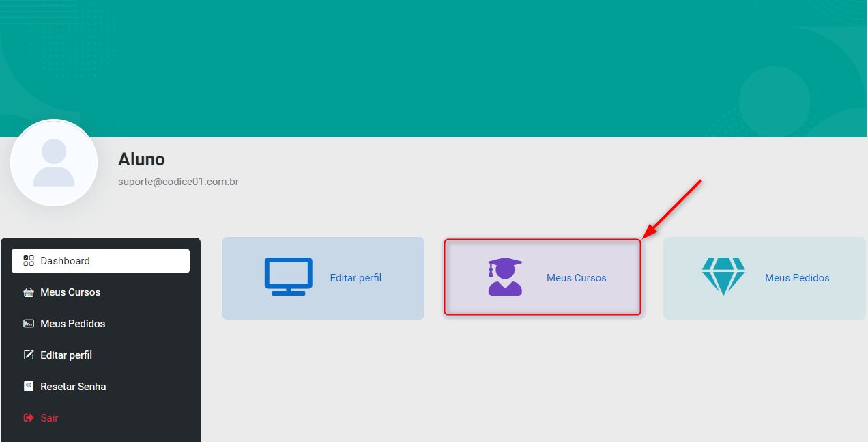Choose Resetar Senha text in the sidebar
The height and width of the screenshot is (442, 868).
pos(73,387)
